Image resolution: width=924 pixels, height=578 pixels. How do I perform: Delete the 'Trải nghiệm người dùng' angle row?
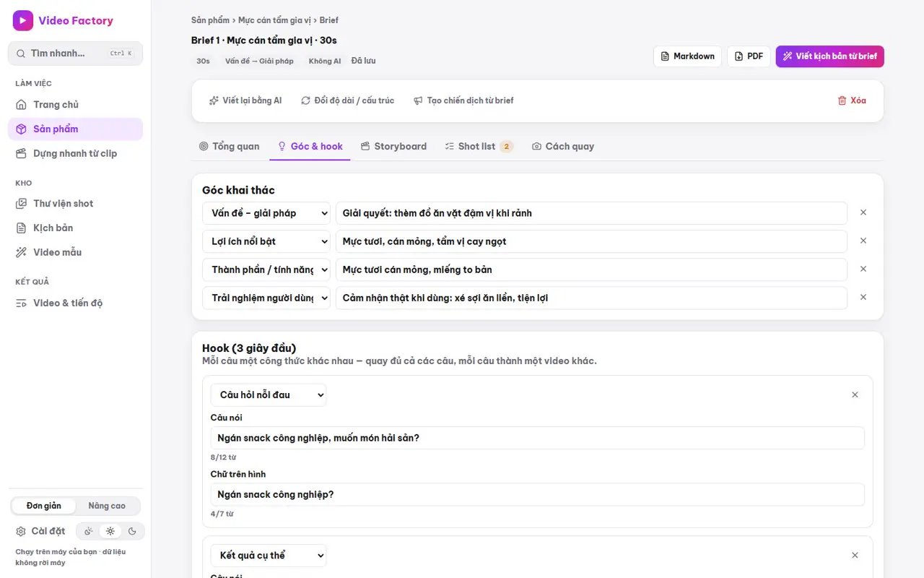(x=863, y=297)
